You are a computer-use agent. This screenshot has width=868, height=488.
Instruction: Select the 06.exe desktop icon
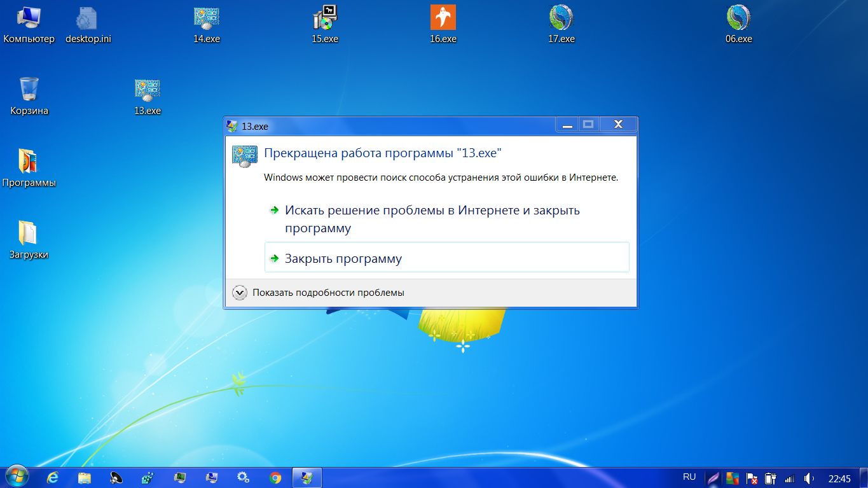[739, 25]
